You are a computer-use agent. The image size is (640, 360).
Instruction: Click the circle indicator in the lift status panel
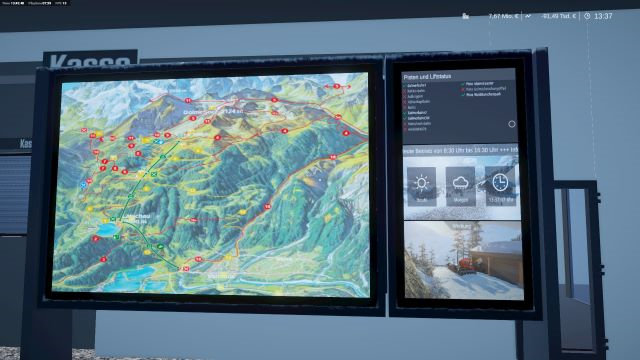(511, 124)
